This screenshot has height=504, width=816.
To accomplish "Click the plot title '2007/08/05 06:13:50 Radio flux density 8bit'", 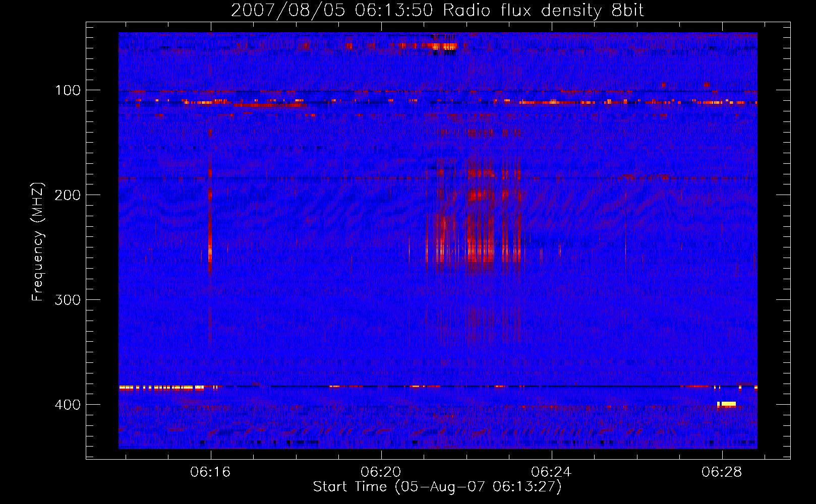I will coord(437,10).
